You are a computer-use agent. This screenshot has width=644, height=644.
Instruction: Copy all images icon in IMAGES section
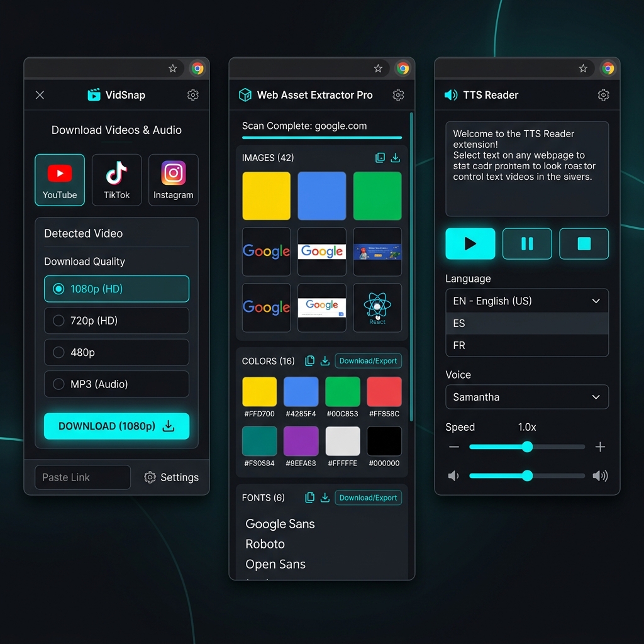380,158
